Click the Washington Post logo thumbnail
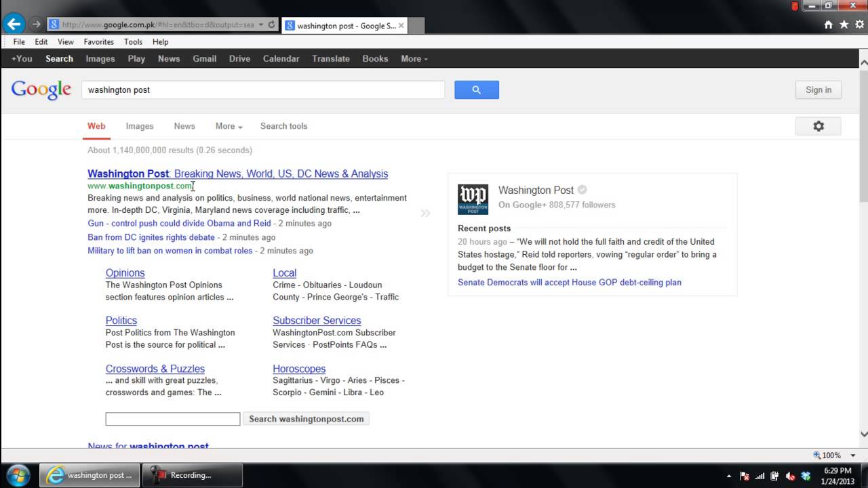Screen dimensions: 868x488 (x=473, y=199)
